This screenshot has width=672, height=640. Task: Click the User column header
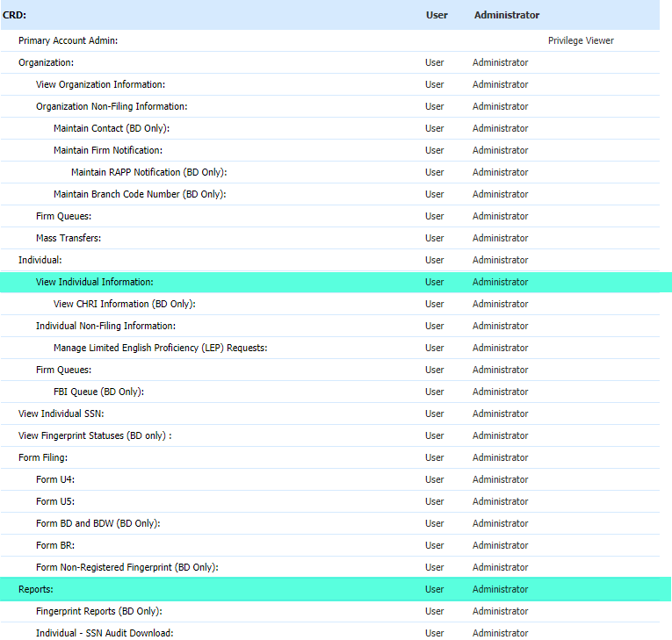[x=437, y=15]
